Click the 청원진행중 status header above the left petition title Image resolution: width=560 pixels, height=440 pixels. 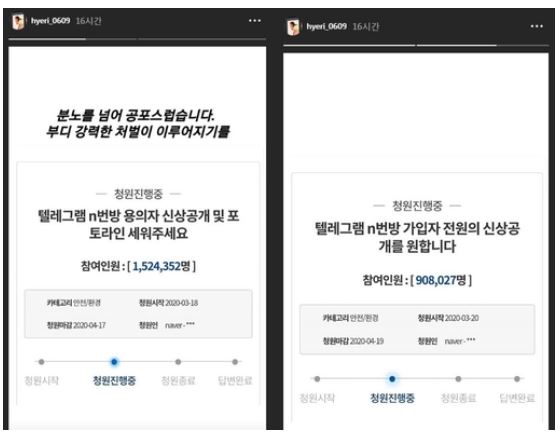[138, 194]
